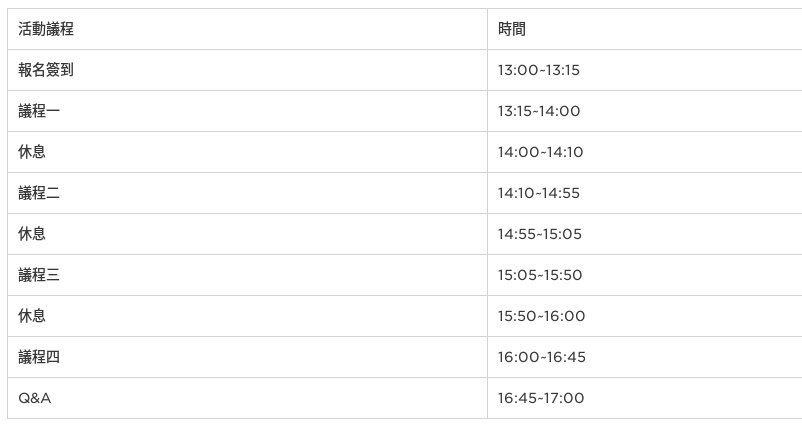The width and height of the screenshot is (802, 434).
Task: Click the 議程二 agenda cell
Action: [x=247, y=193]
